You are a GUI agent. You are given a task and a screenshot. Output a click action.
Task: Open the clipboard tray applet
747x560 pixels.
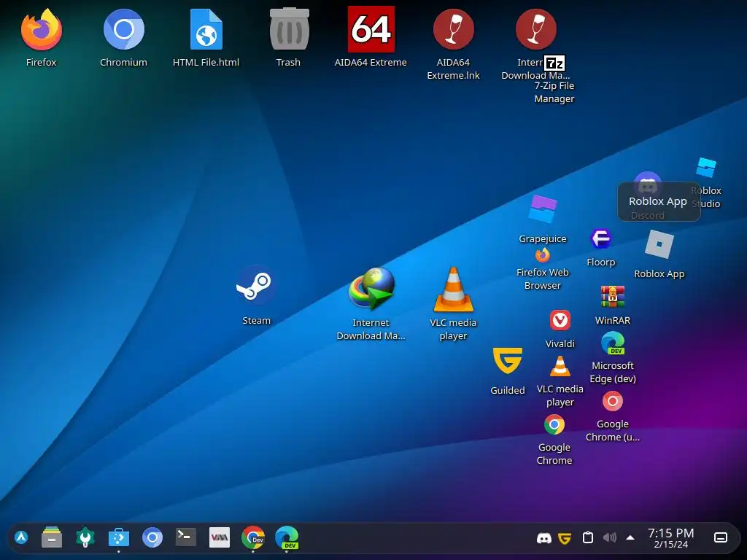coord(588,537)
